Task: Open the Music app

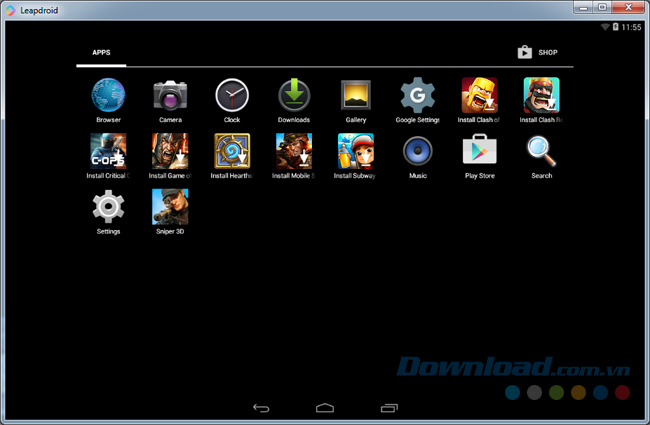Action: pyautogui.click(x=417, y=151)
